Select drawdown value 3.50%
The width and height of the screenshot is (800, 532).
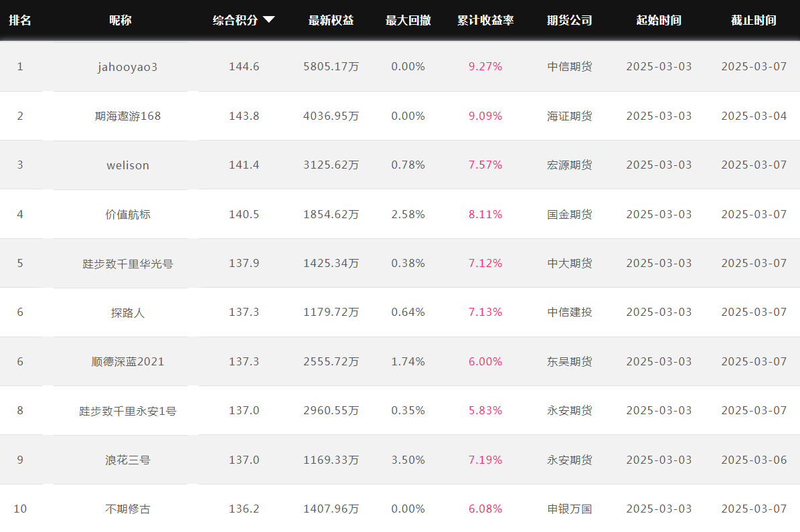click(408, 460)
